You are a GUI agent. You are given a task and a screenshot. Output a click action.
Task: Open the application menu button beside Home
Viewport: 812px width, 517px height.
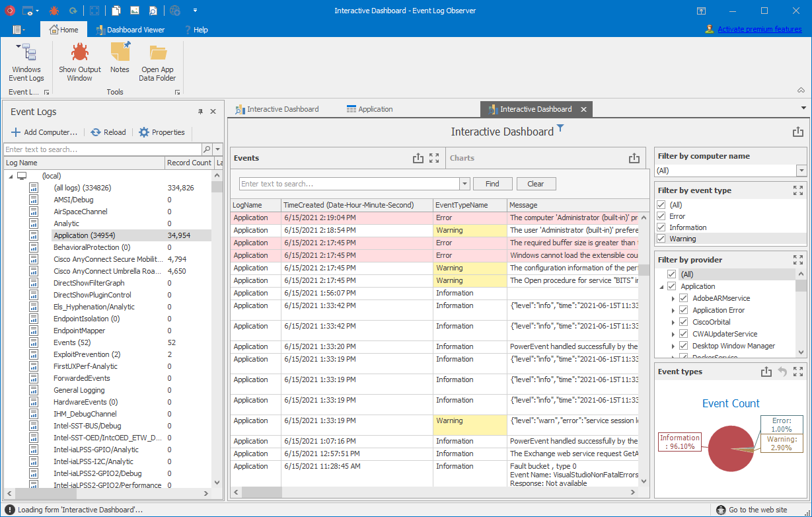pos(19,30)
